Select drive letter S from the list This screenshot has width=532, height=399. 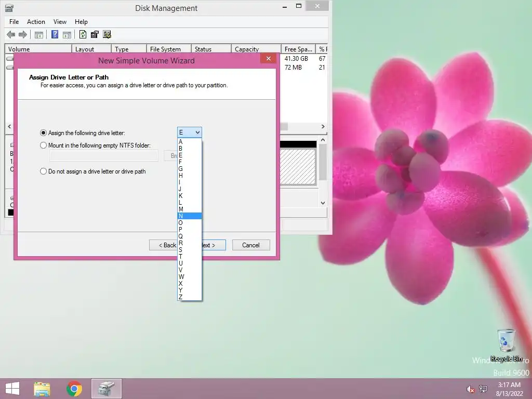[189, 249]
